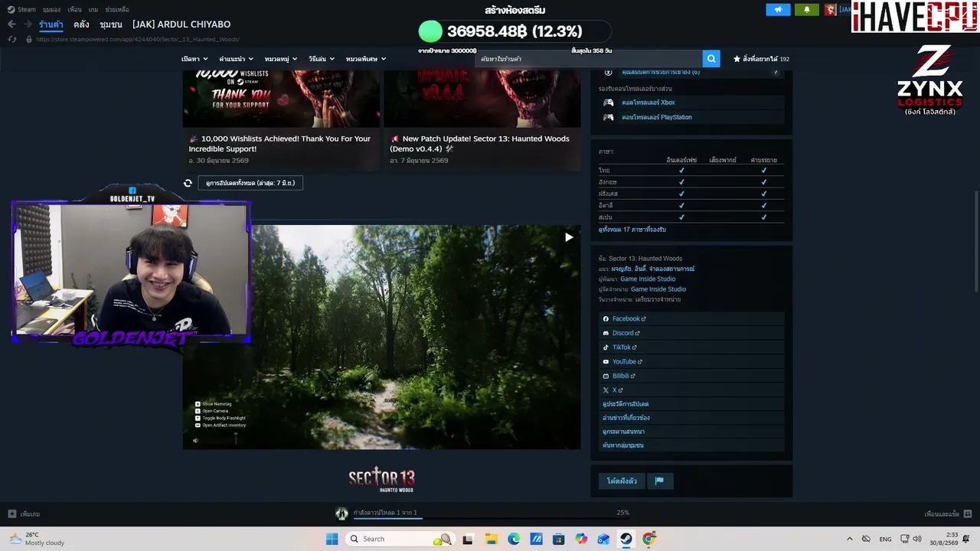Viewport: 980px width, 551px height.
Task: Open the Xbox controller support link
Action: coord(648,103)
